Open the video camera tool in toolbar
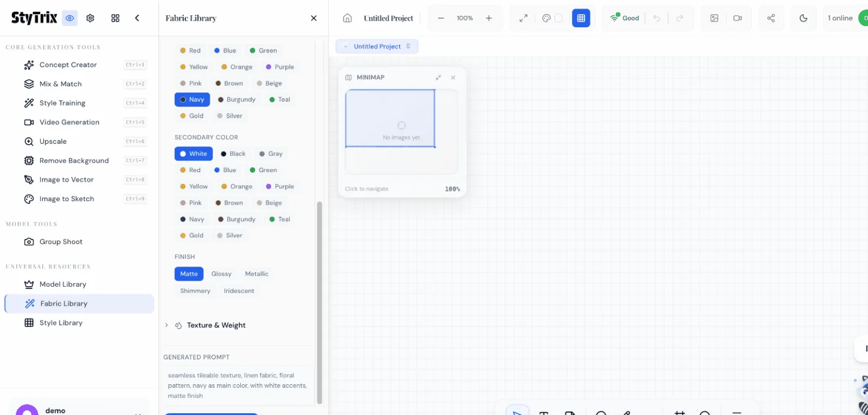The image size is (868, 415). (738, 18)
